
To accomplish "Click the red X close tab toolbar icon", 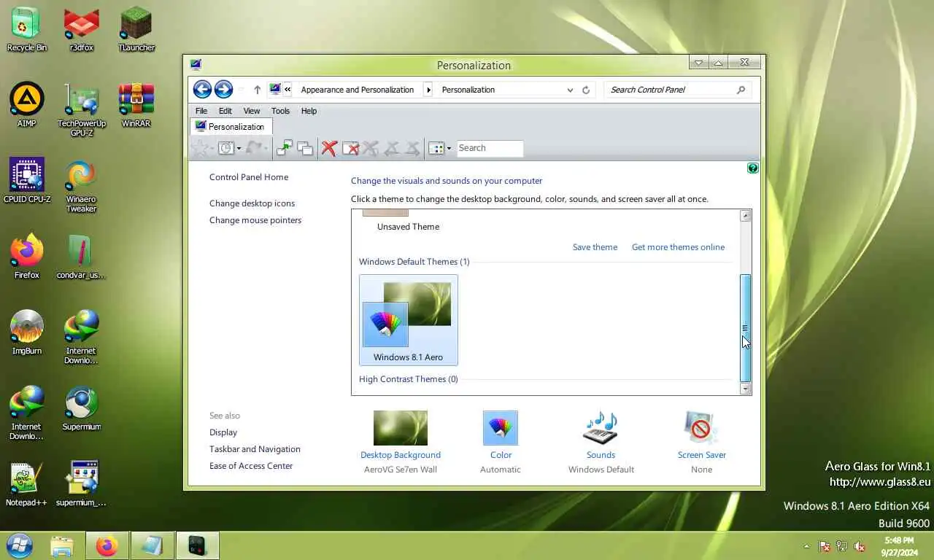I will [x=328, y=148].
